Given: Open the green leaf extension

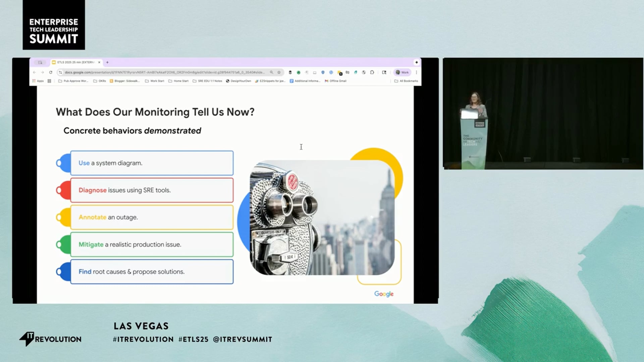Looking at the screenshot, I should 356,72.
